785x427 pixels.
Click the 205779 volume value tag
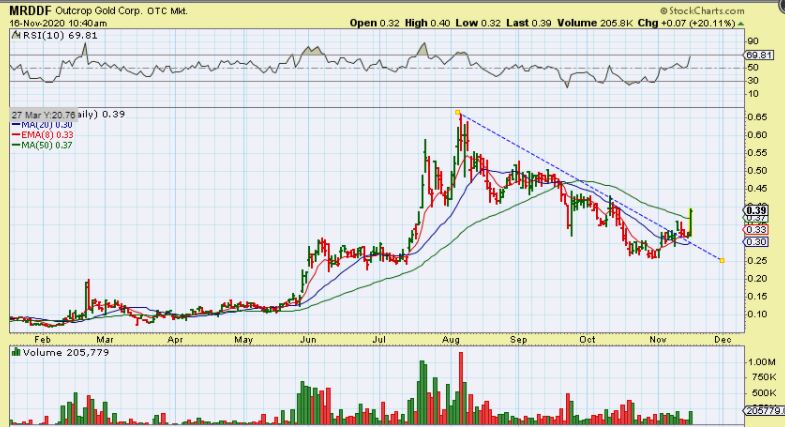tap(762, 412)
